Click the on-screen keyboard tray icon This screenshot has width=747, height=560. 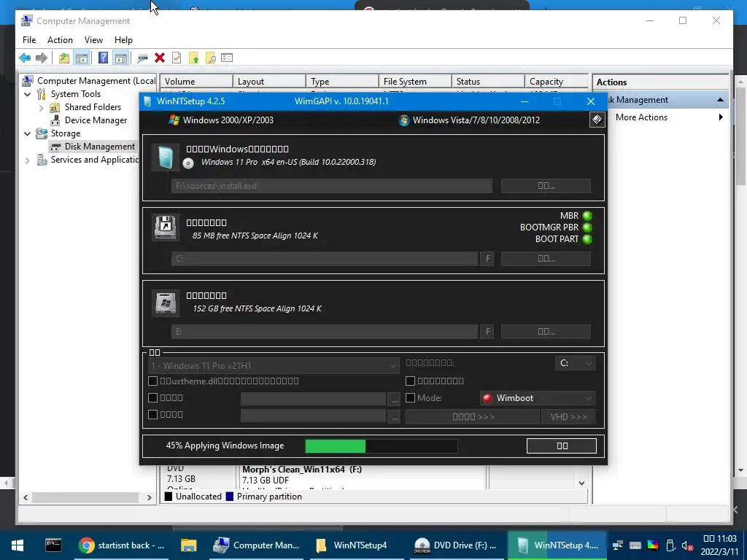(x=635, y=545)
